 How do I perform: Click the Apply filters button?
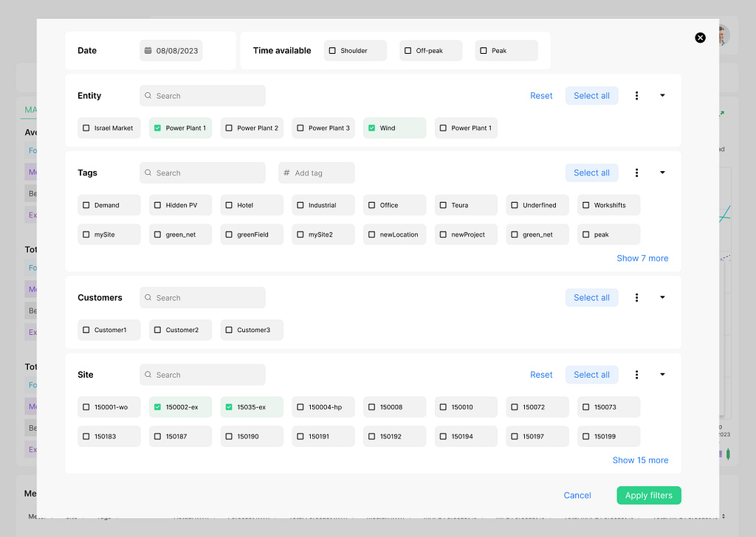coord(648,495)
